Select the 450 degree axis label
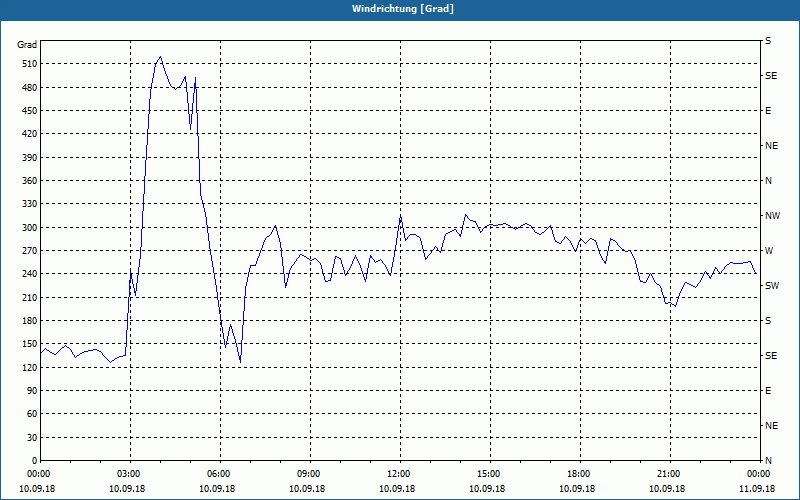Screen dimensions: 800x500 coord(30,111)
